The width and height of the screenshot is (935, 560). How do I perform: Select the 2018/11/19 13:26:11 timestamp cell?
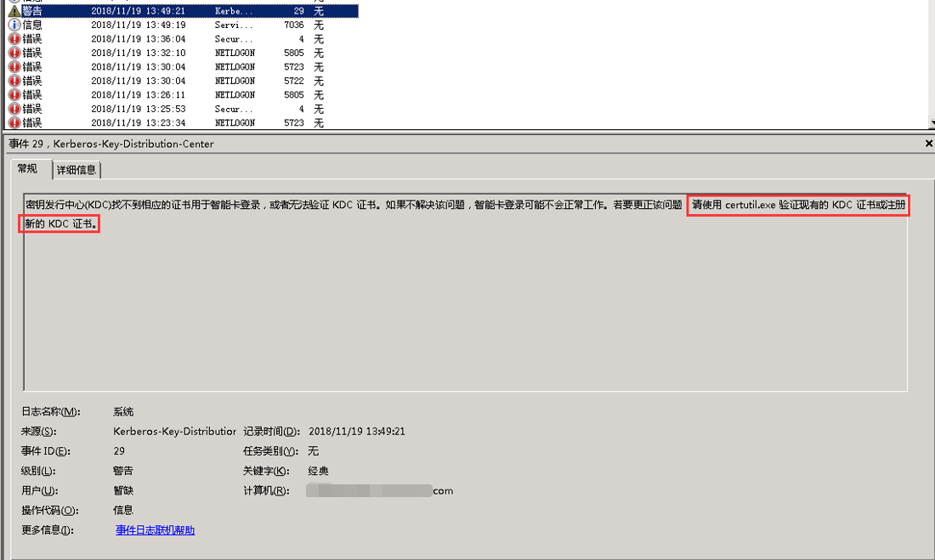pos(139,95)
